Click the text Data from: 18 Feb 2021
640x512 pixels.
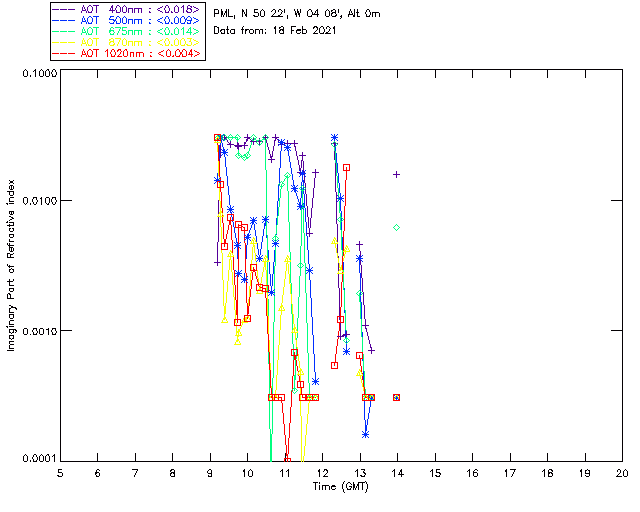click(275, 31)
